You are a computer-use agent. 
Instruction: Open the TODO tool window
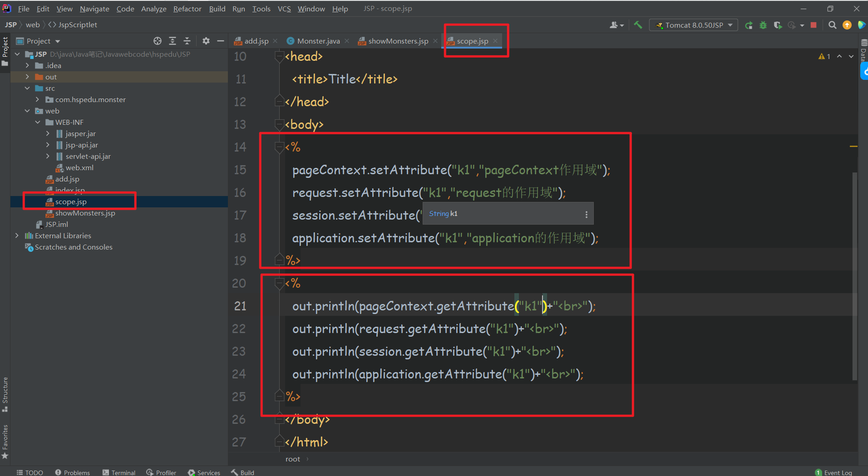tap(30, 472)
